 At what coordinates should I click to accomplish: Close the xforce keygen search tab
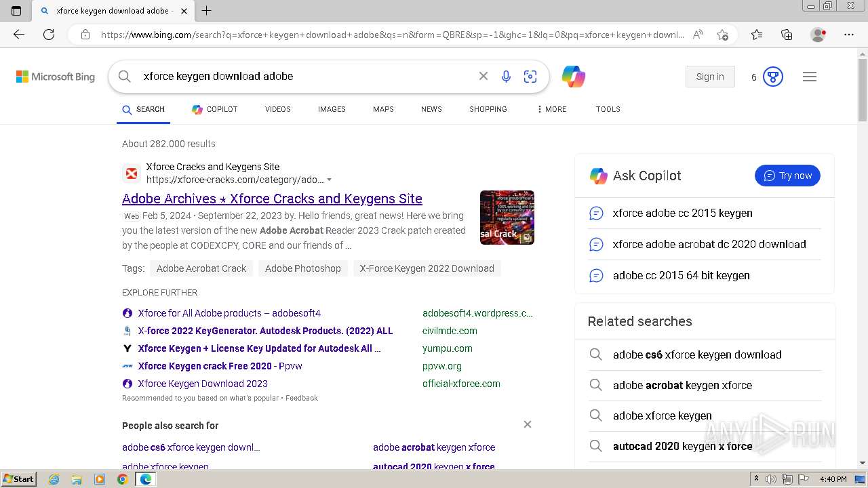[182, 10]
